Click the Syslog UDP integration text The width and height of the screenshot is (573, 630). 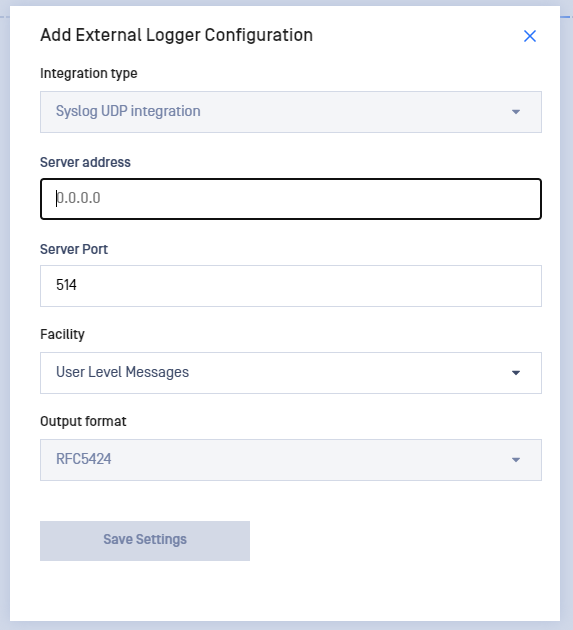point(128,111)
